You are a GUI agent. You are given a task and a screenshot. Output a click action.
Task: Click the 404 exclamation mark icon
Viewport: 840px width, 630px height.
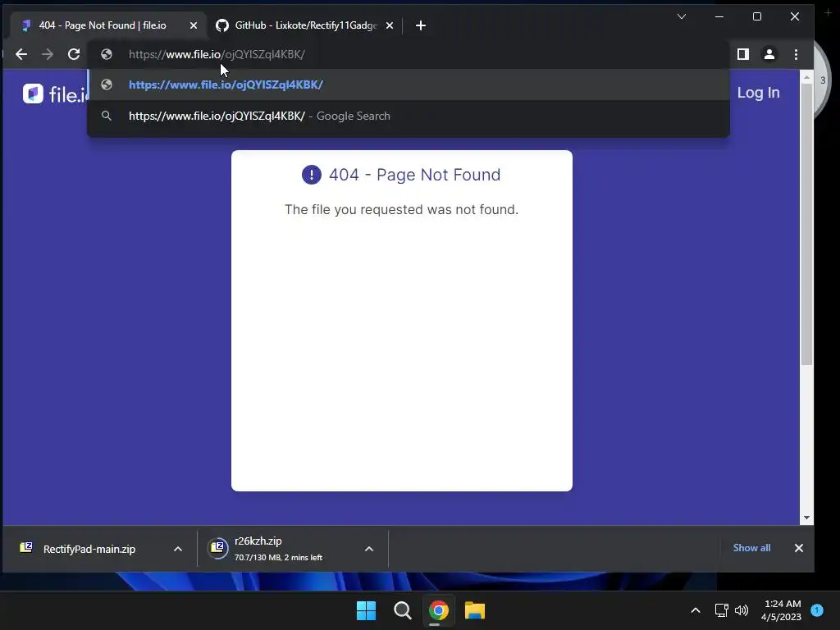tap(311, 175)
